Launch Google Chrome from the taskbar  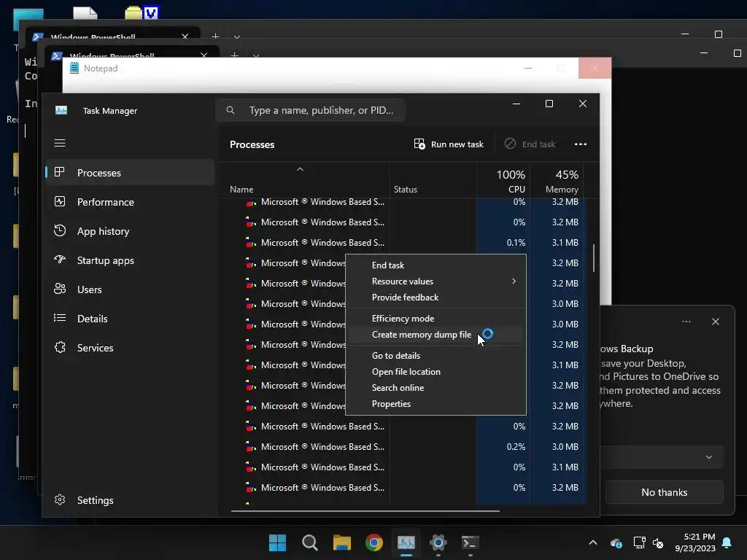point(374,542)
